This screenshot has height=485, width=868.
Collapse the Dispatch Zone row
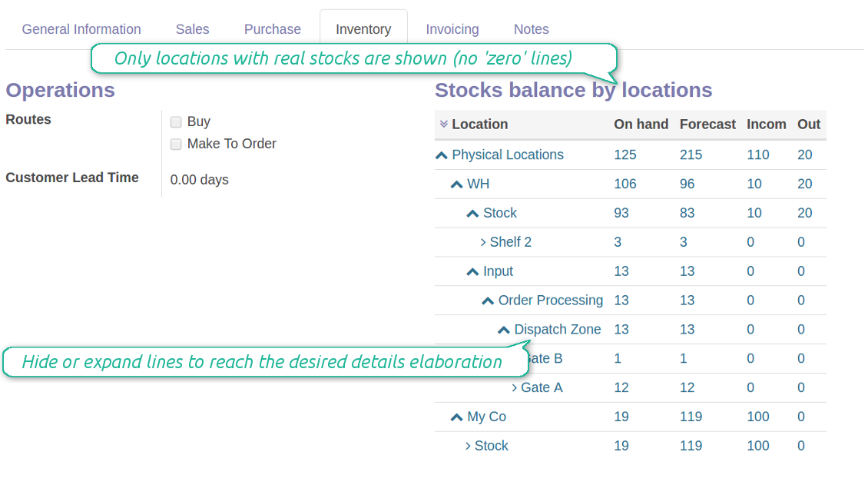tap(503, 330)
